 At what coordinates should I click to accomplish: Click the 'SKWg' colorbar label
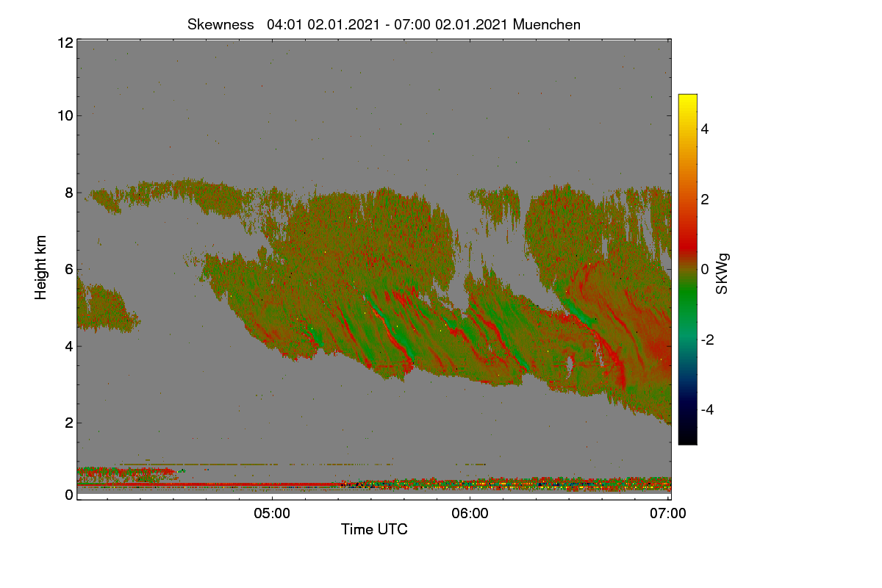tap(723, 273)
